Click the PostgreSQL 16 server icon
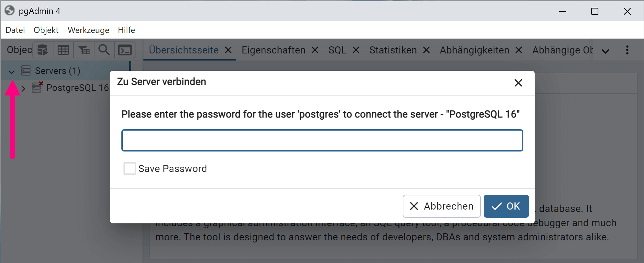Image resolution: width=644 pixels, height=263 pixels. click(x=37, y=87)
